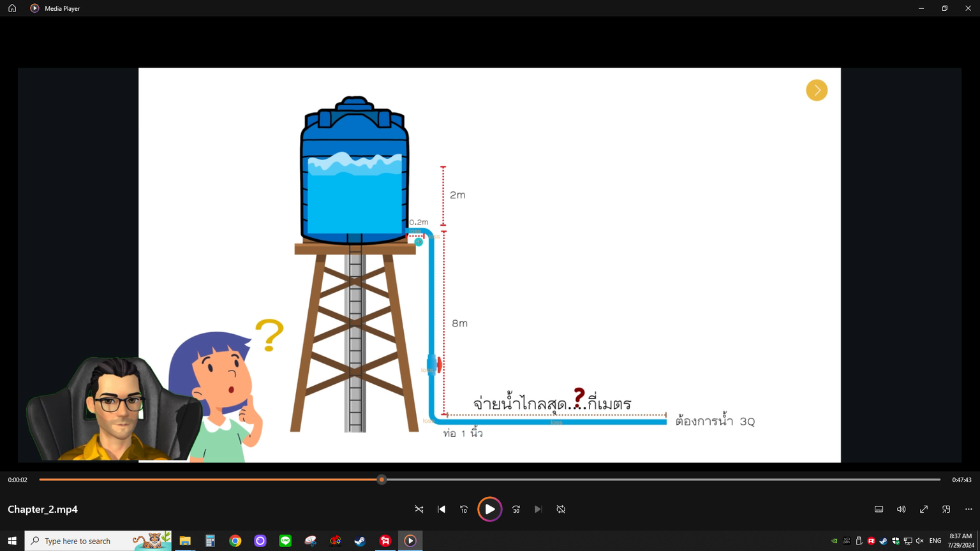Viewport: 980px width, 551px height.
Task: Click the seek bar playhead
Action: pos(382,480)
